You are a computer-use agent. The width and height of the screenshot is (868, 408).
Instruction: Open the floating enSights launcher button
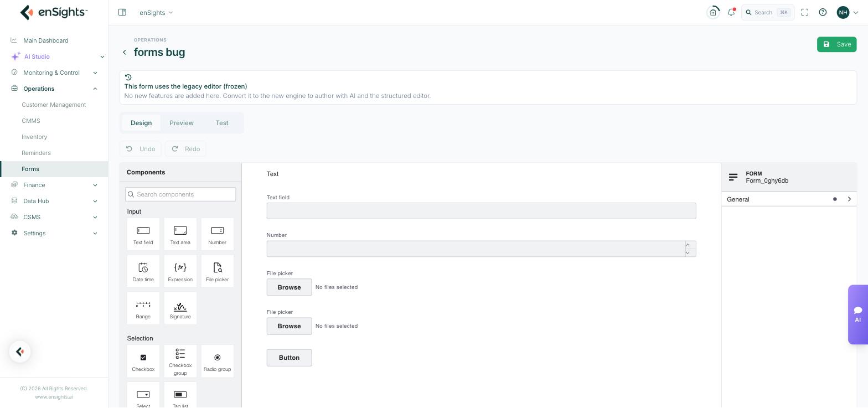pos(20,352)
